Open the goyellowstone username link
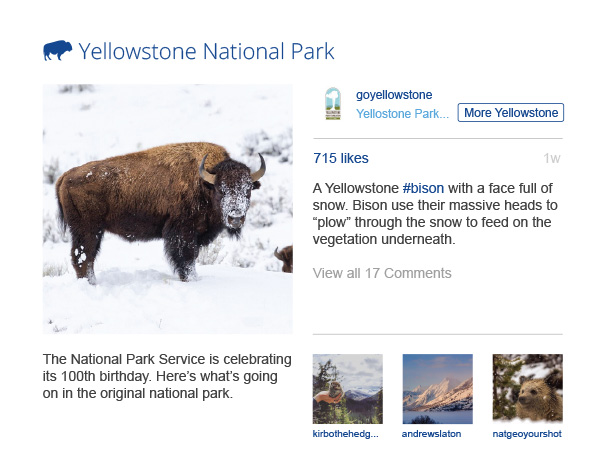 394,95
